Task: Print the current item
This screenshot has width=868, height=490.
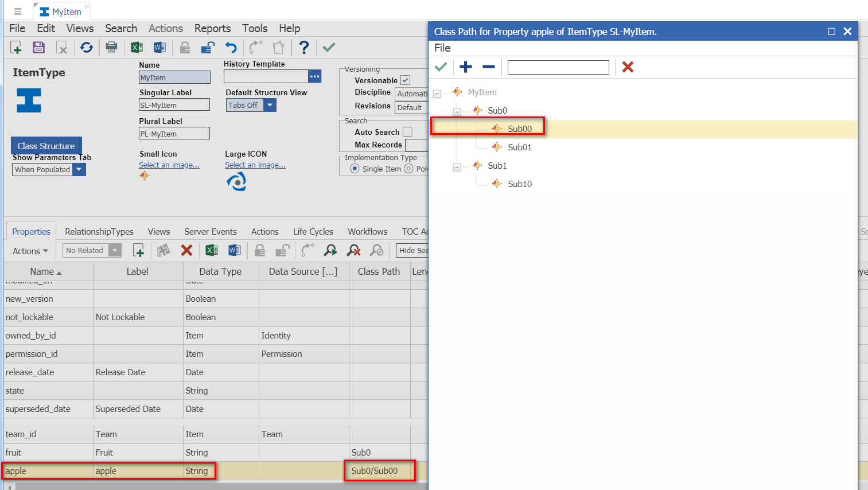Action: pyautogui.click(x=111, y=48)
